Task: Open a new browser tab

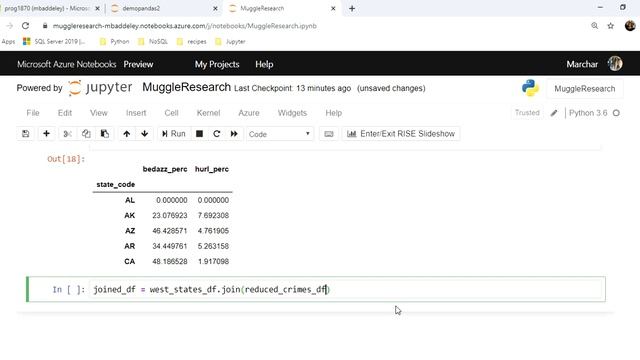Action: coord(352,8)
